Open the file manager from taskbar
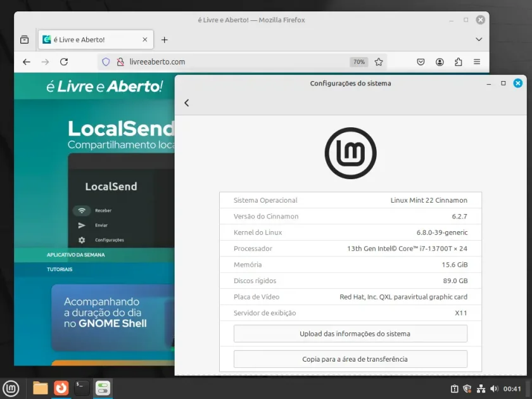 tap(41, 388)
